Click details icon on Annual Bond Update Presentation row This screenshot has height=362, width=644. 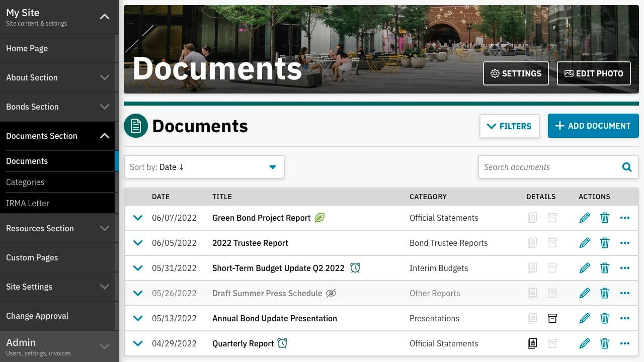532,318
